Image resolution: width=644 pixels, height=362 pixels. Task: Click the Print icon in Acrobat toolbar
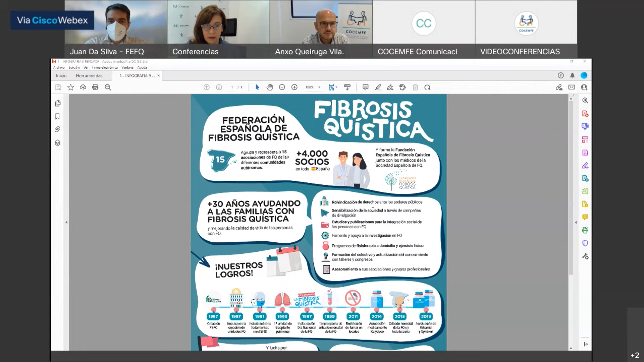tap(95, 87)
